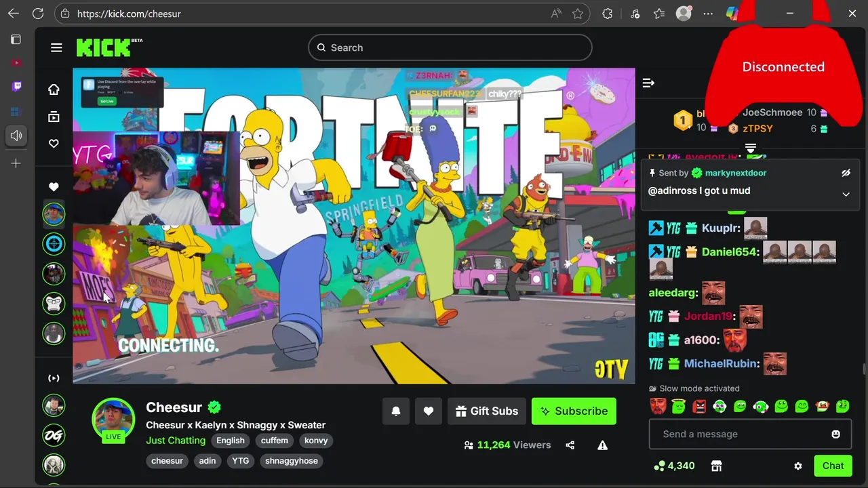Image resolution: width=868 pixels, height=488 pixels.
Task: Open chat settings gear
Action: click(798, 466)
